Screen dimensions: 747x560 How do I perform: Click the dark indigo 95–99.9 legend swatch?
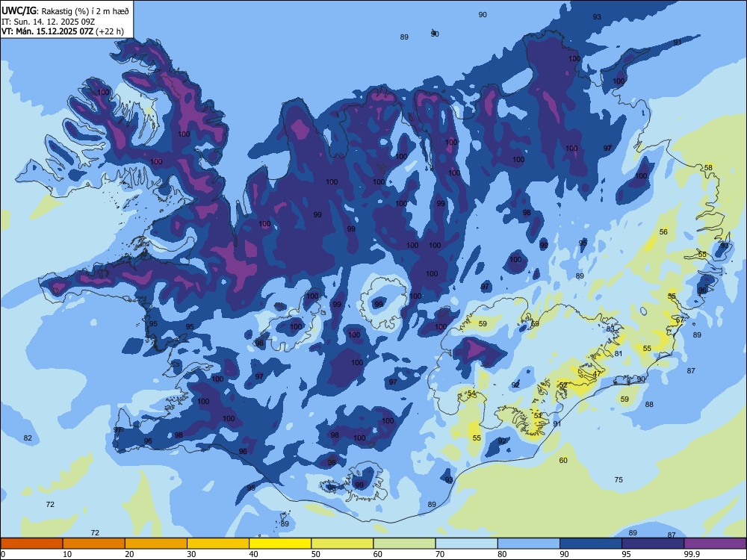pos(653,544)
